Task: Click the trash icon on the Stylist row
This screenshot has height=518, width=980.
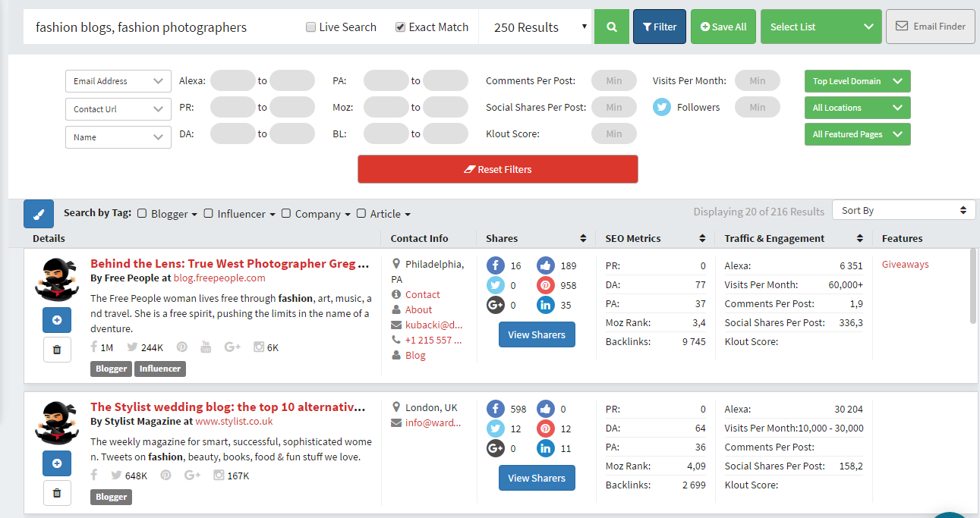Action: click(x=56, y=493)
